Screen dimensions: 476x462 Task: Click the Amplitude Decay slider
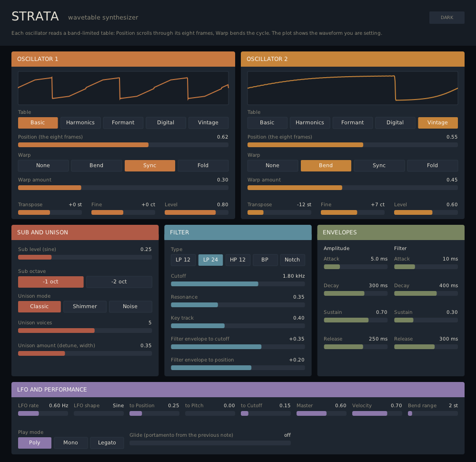click(356, 293)
